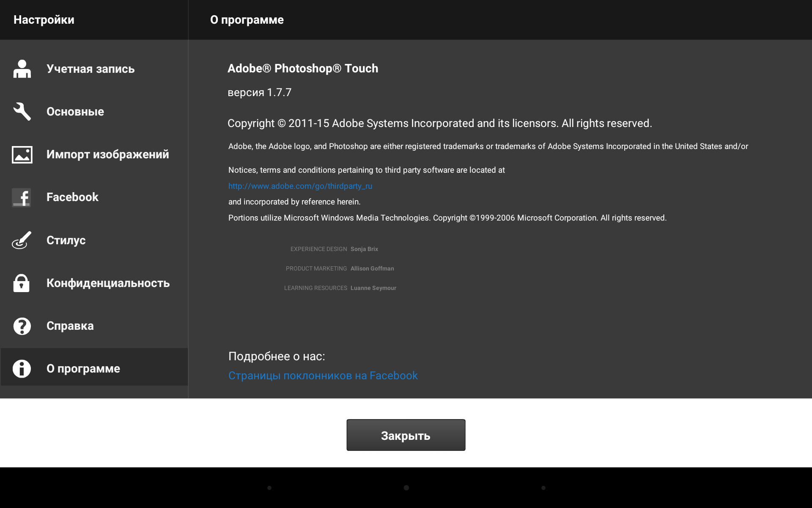Click the Импорт изображений picture icon
The width and height of the screenshot is (812, 508).
tap(22, 155)
